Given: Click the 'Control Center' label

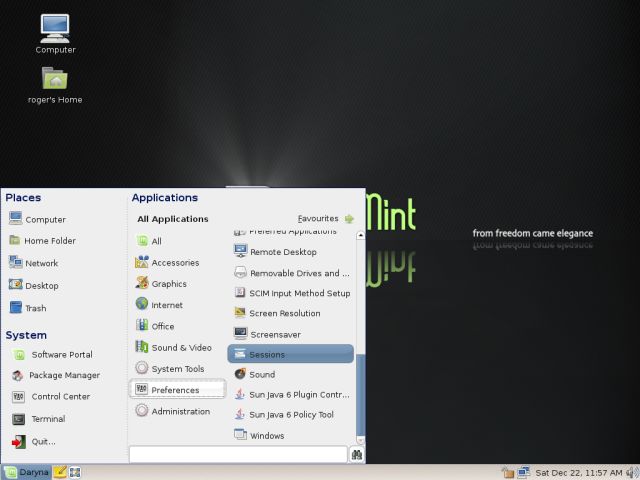Looking at the screenshot, I should pyautogui.click(x=61, y=397).
